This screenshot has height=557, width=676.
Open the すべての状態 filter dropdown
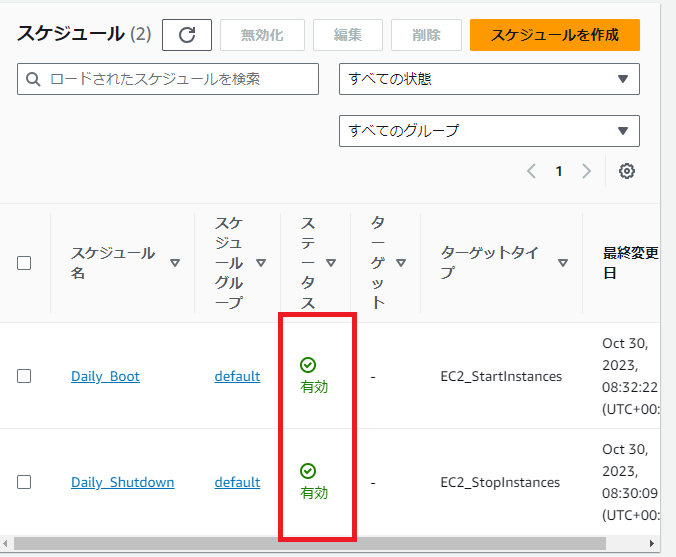point(489,79)
